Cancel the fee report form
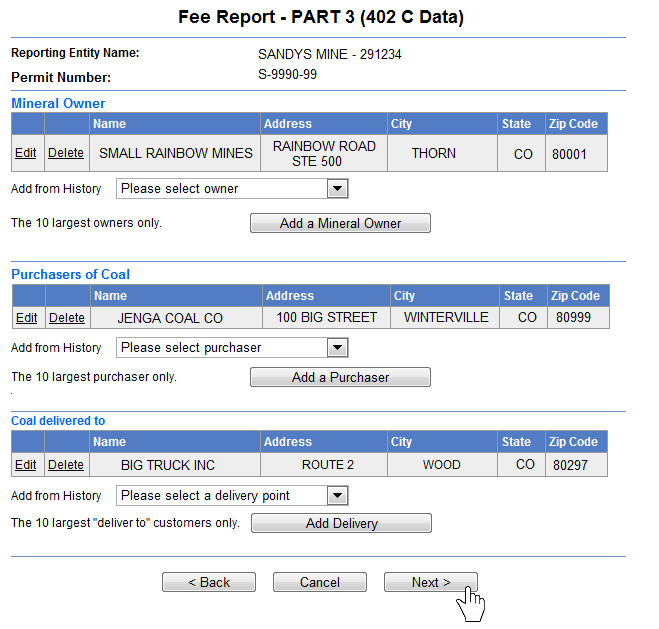Screen dimensions: 659x629 320,582
